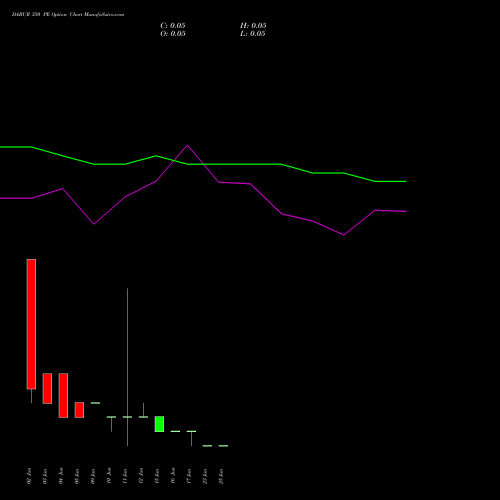Select the 'H: 0.05' high value
Viewport: 500px width, 500px height.
(x=253, y=26)
